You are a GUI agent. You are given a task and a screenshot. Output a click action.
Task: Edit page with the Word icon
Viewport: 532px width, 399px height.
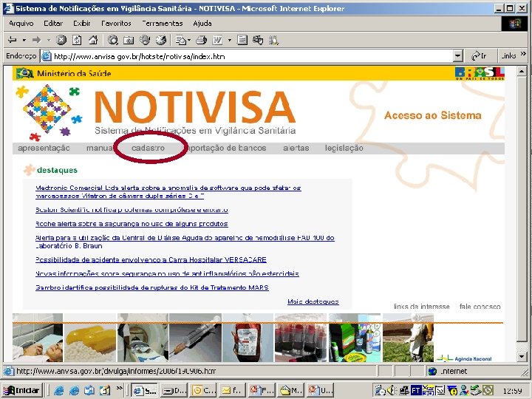coord(217,40)
